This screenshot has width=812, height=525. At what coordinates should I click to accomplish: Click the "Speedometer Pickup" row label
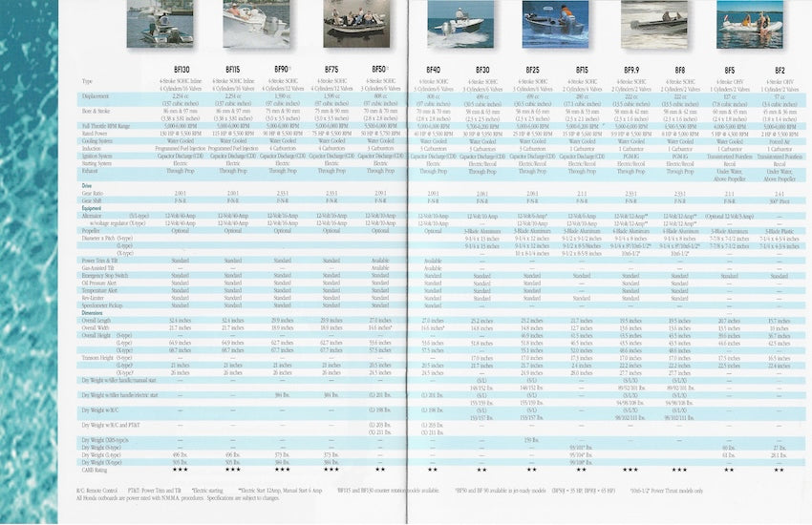(102, 305)
